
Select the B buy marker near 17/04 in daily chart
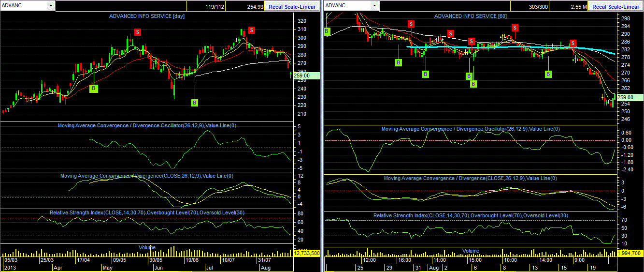pos(94,89)
